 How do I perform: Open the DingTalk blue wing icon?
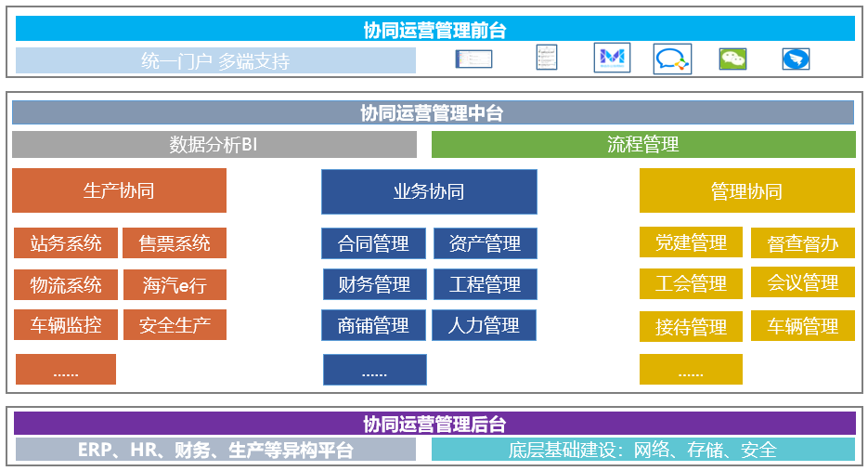[x=795, y=59]
